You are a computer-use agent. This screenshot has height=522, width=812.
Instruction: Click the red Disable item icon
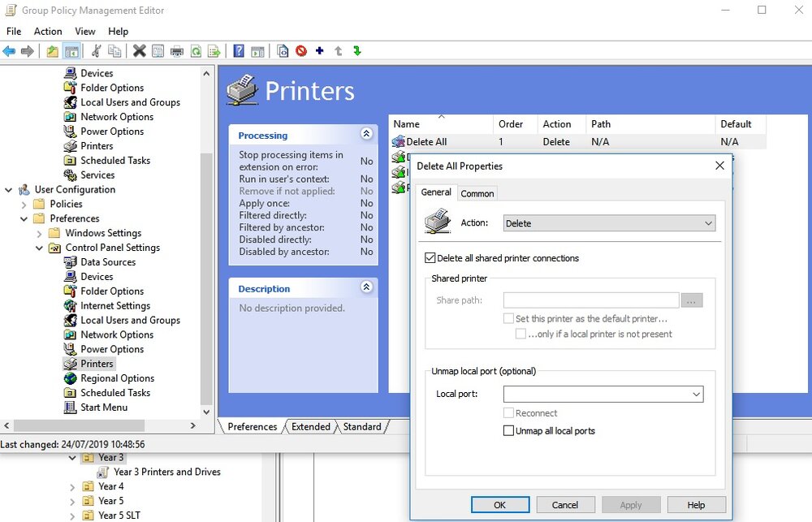coord(301,51)
